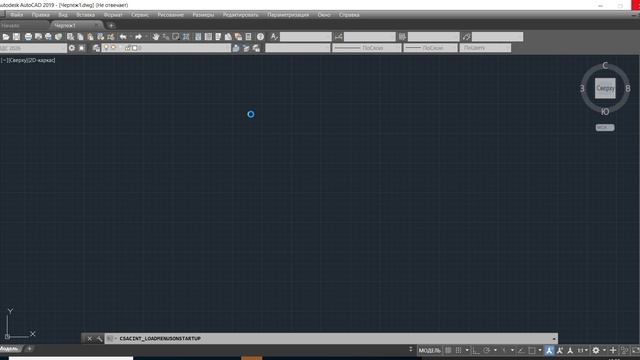Add a new drawing tab with plus
Screen dimensions: 640x360
(111, 25)
